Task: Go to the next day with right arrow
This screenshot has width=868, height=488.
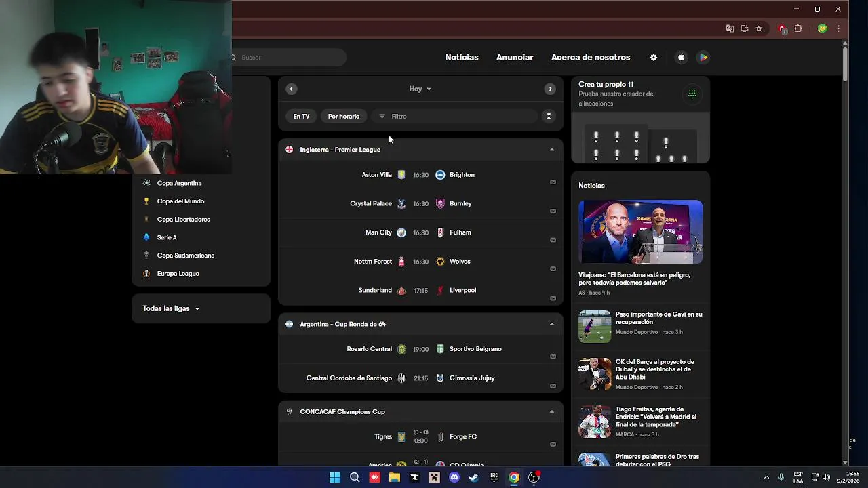Action: [x=550, y=89]
